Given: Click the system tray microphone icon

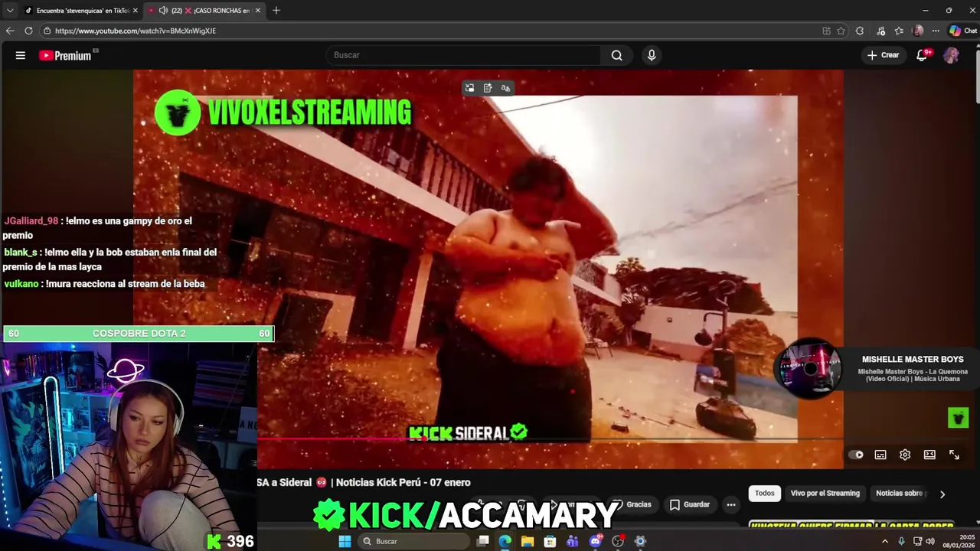Looking at the screenshot, I should [901, 541].
